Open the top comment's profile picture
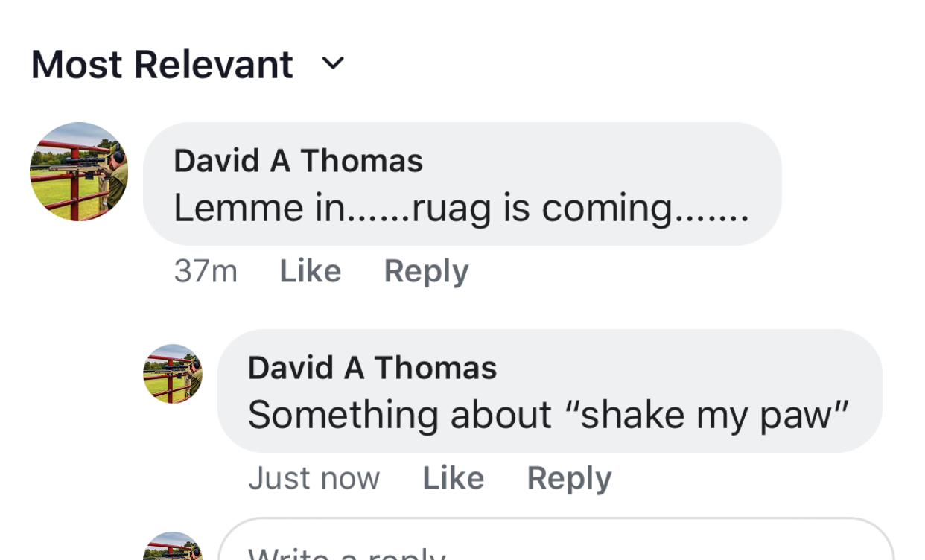Image resolution: width=925 pixels, height=560 pixels. pyautogui.click(x=79, y=172)
